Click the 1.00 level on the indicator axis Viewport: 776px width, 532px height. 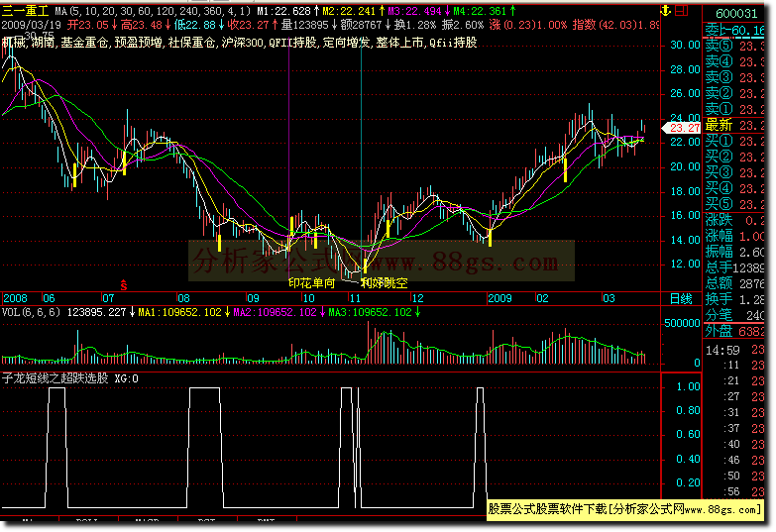(x=689, y=386)
